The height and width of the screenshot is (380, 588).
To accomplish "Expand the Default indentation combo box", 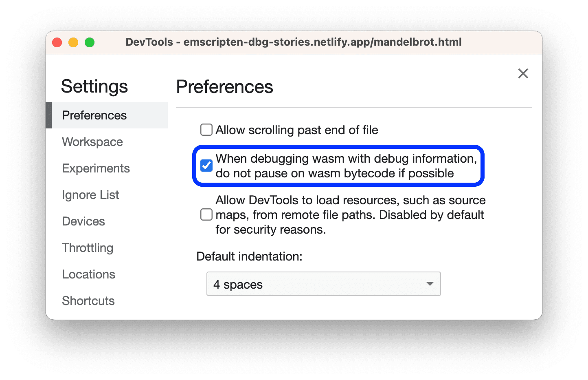I will point(323,284).
